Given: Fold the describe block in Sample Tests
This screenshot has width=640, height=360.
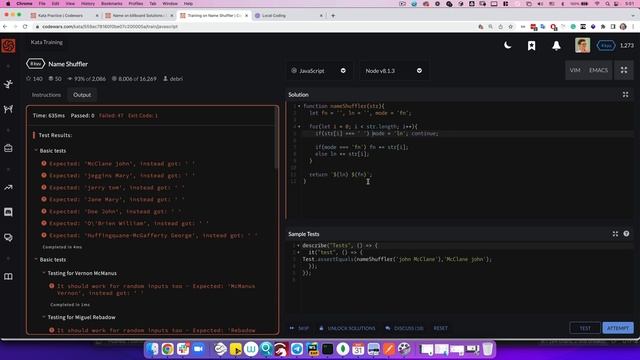Looking at the screenshot, I should coord(298,246).
